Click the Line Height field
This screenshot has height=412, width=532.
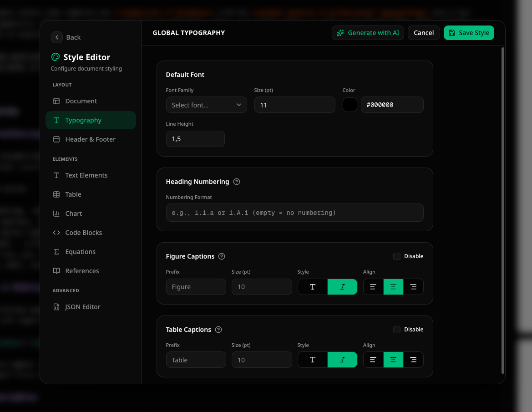(195, 139)
